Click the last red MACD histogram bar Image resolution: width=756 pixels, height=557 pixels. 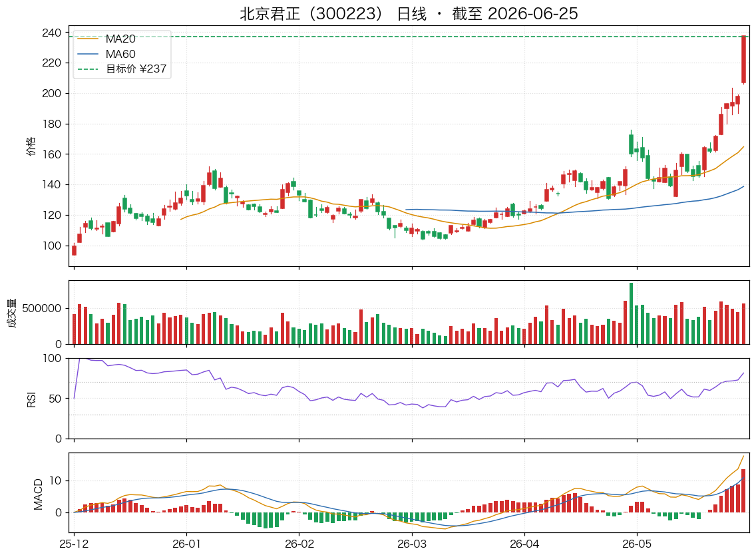click(x=743, y=490)
